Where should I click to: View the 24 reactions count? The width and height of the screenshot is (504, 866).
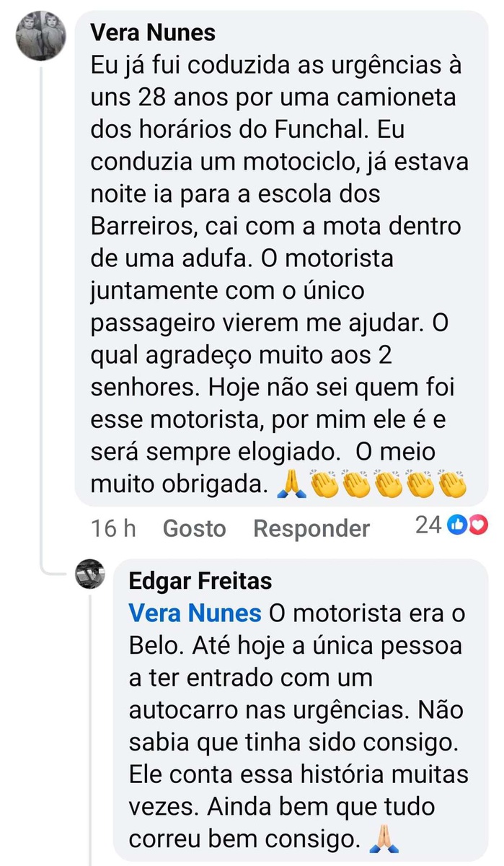pos(428,525)
